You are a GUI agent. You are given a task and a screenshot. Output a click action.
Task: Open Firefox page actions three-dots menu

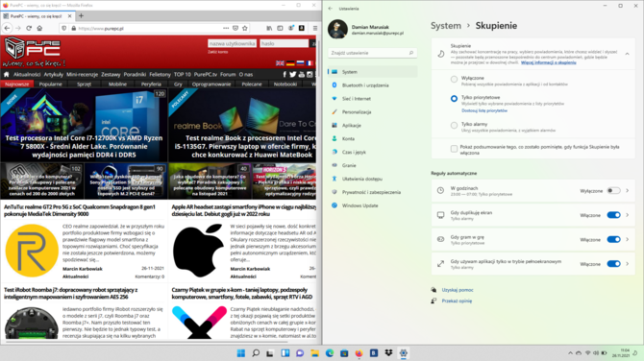tap(226, 28)
